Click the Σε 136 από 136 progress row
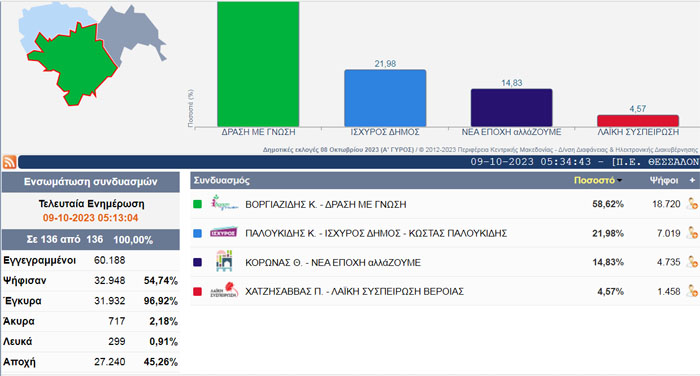This screenshot has width=700, height=376. point(91,240)
